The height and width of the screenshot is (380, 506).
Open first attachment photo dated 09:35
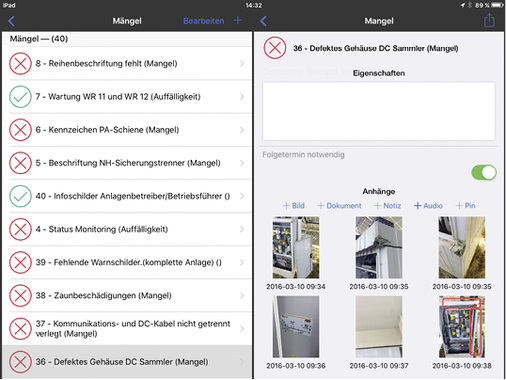point(379,247)
